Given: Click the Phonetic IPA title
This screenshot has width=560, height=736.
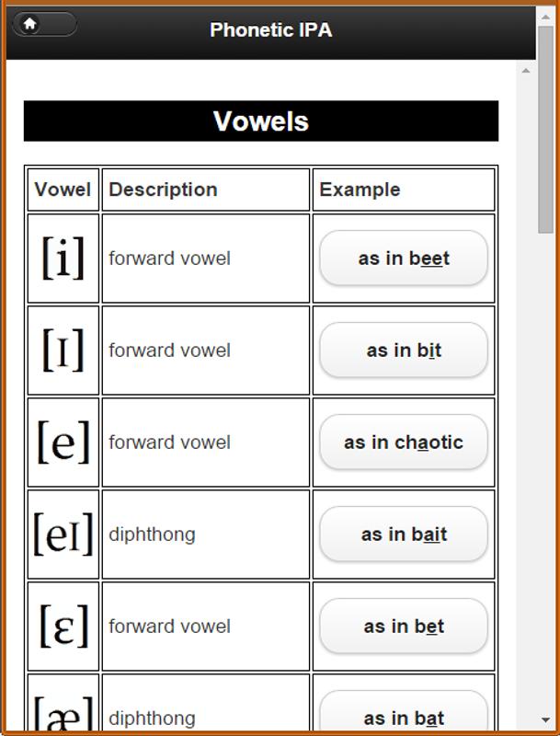Looking at the screenshot, I should (x=270, y=30).
